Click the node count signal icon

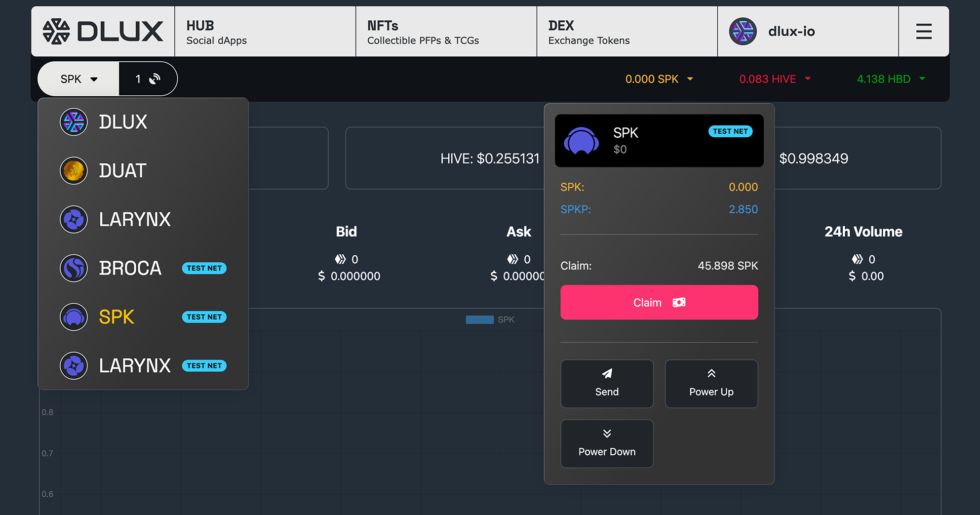(x=155, y=79)
